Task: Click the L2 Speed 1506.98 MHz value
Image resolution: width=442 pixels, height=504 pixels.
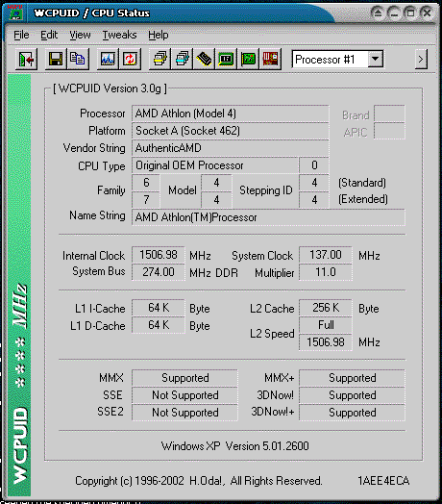Action: click(326, 342)
